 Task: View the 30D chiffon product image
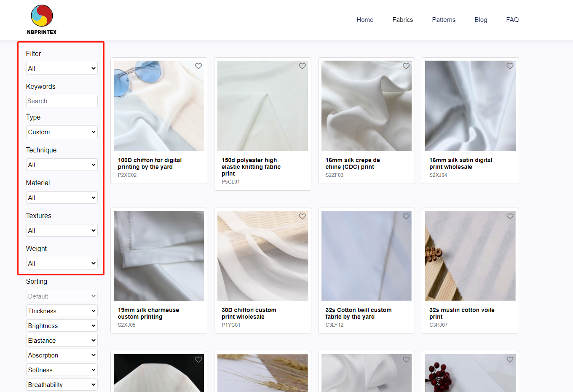(262, 256)
